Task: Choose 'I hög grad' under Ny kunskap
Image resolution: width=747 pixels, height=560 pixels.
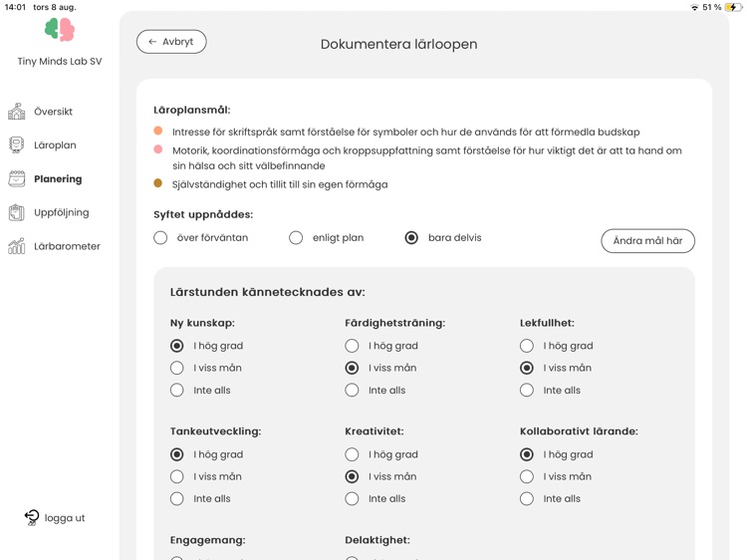Action: [176, 346]
